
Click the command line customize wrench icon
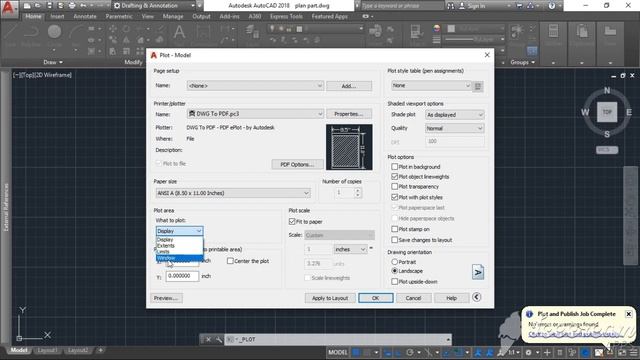pyautogui.click(x=219, y=339)
